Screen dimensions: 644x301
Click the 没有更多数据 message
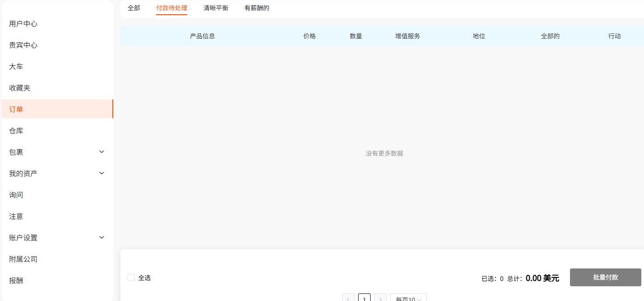click(x=384, y=153)
